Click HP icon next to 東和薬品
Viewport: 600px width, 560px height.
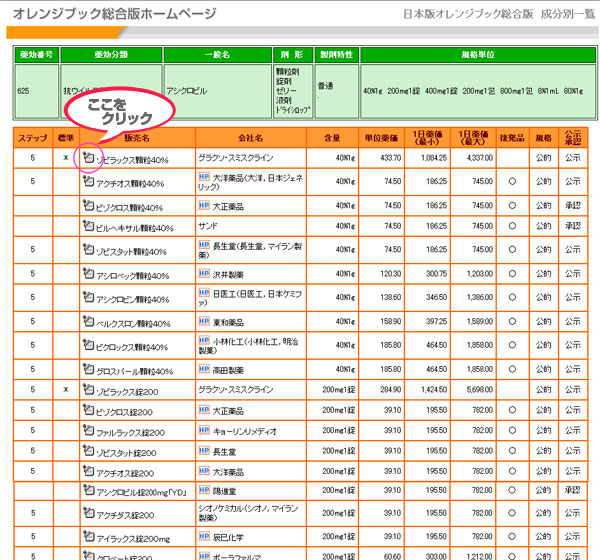(204, 321)
